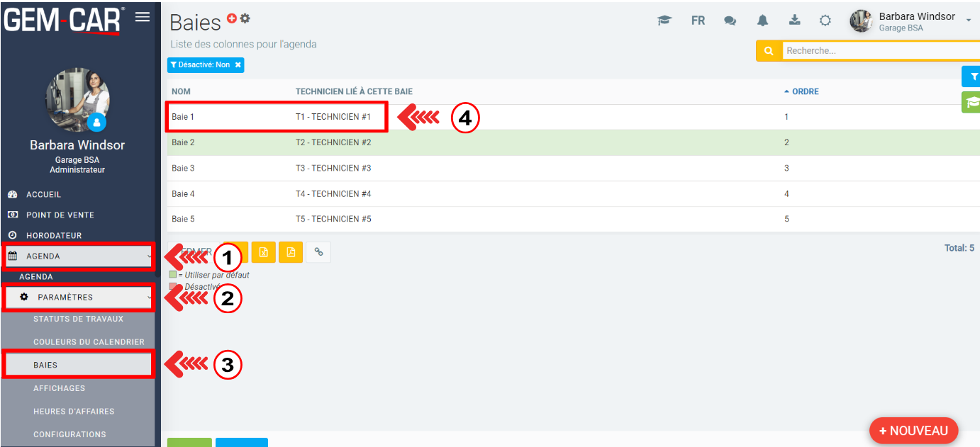Click the yellow search magnifier icon
The width and height of the screenshot is (980, 447).
tap(768, 51)
